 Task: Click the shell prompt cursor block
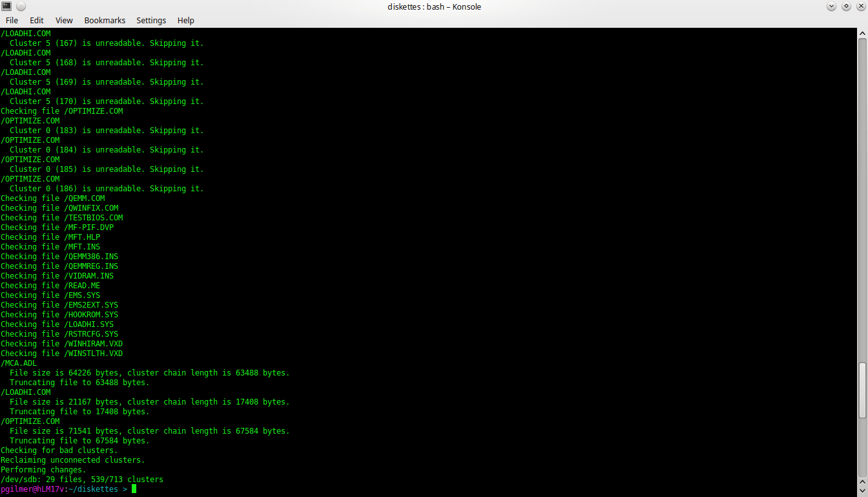134,489
